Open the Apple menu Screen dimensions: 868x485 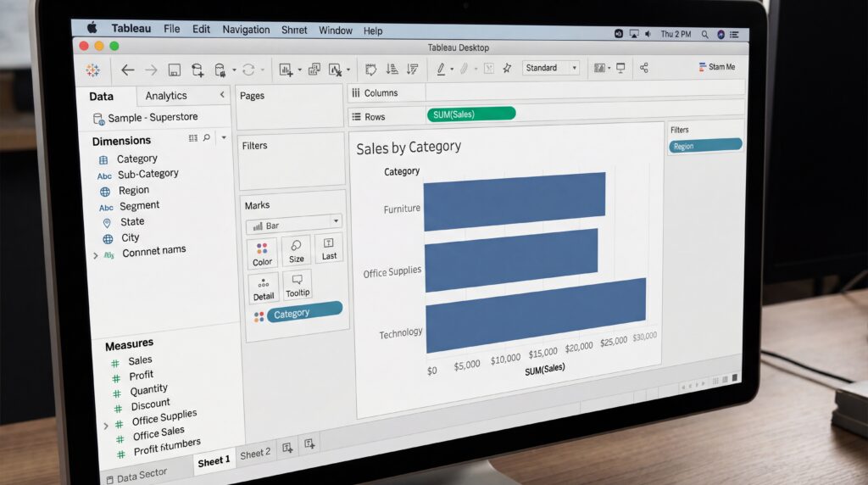[x=92, y=27]
